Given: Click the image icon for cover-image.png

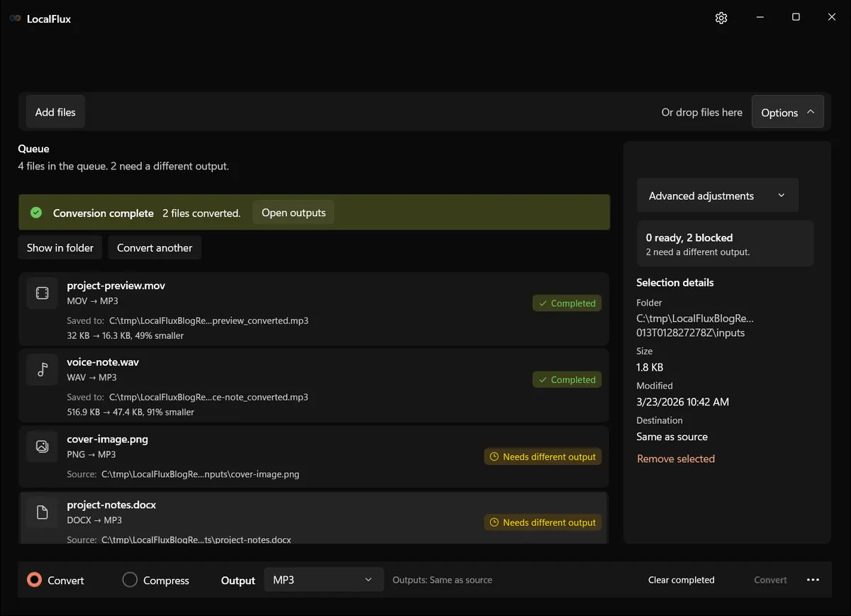Looking at the screenshot, I should [43, 447].
